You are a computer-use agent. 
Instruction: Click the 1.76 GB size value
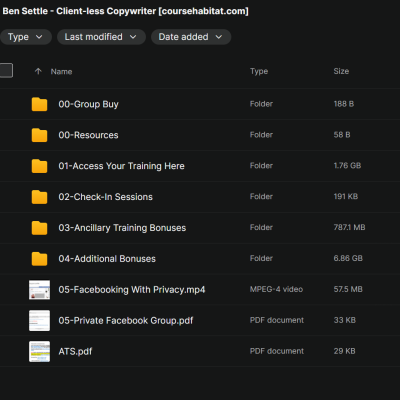click(x=347, y=166)
